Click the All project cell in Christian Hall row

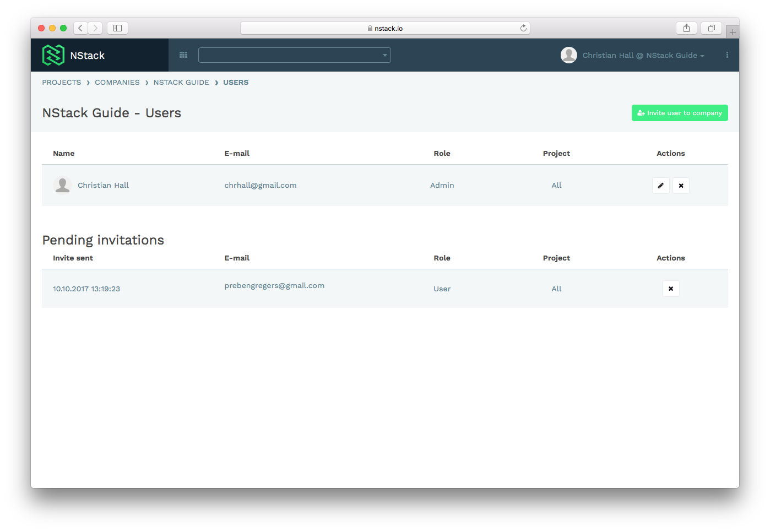557,186
